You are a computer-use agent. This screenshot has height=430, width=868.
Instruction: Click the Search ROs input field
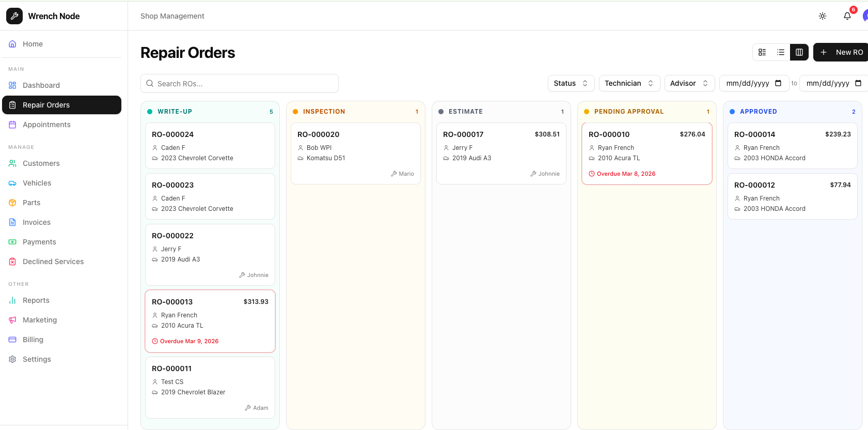click(240, 84)
